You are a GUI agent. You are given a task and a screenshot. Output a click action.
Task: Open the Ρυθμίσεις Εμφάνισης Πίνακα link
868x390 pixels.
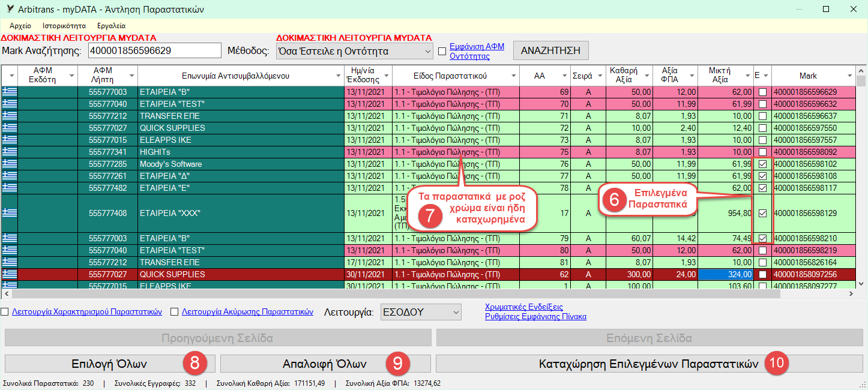(x=535, y=317)
